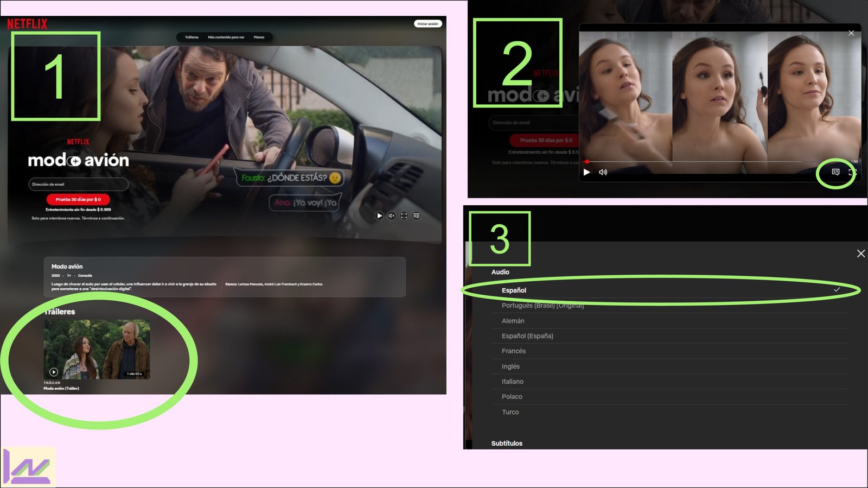Pick Polaco audio track
The image size is (868, 488).
[x=670, y=397]
